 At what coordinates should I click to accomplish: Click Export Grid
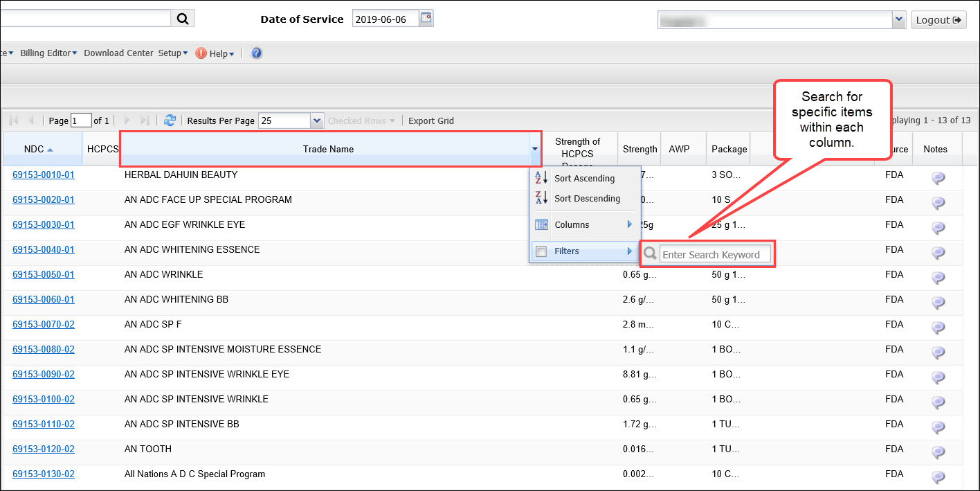tap(430, 120)
